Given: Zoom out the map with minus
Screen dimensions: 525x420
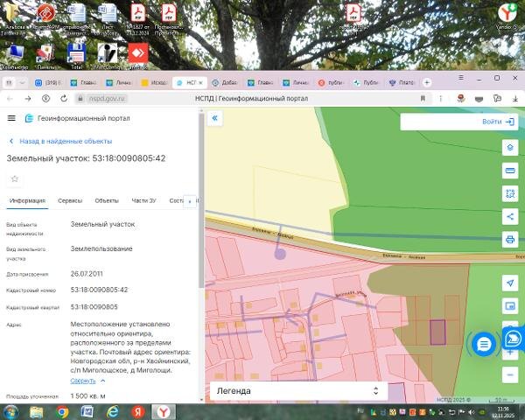Looking at the screenshot, I should [x=510, y=374].
